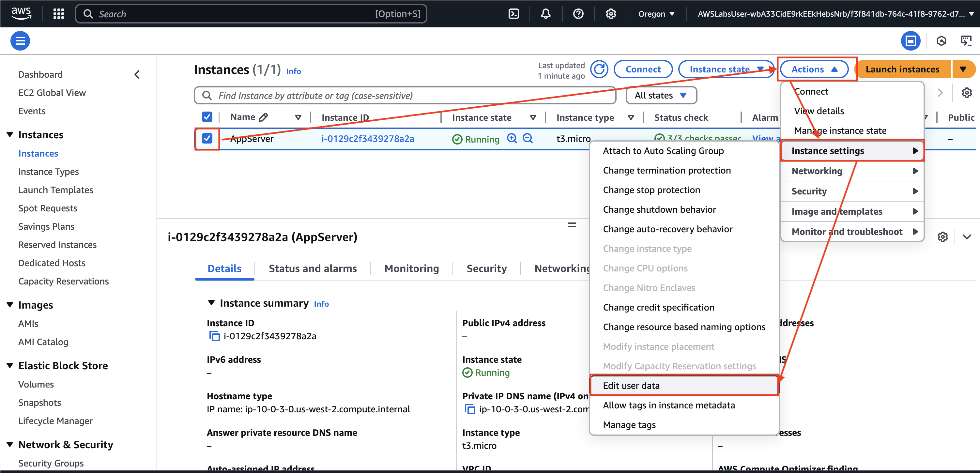Edit the Name column pencil icon
This screenshot has height=473, width=980.
[263, 117]
